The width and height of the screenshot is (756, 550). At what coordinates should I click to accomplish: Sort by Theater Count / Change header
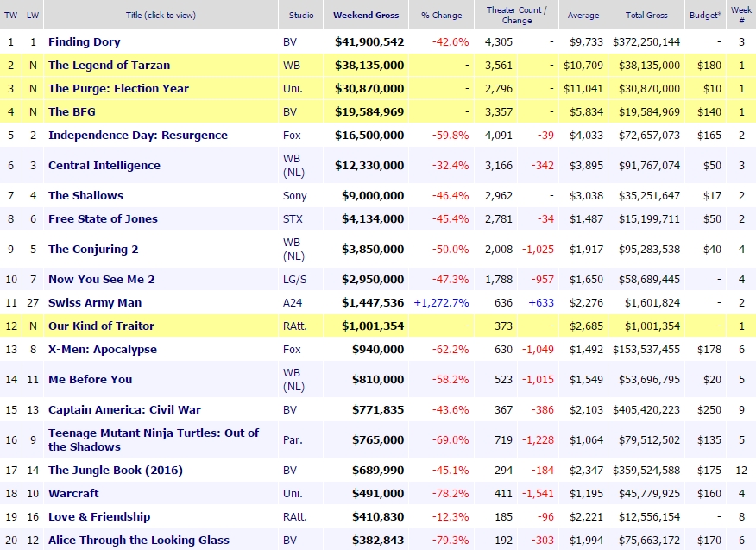[516, 15]
